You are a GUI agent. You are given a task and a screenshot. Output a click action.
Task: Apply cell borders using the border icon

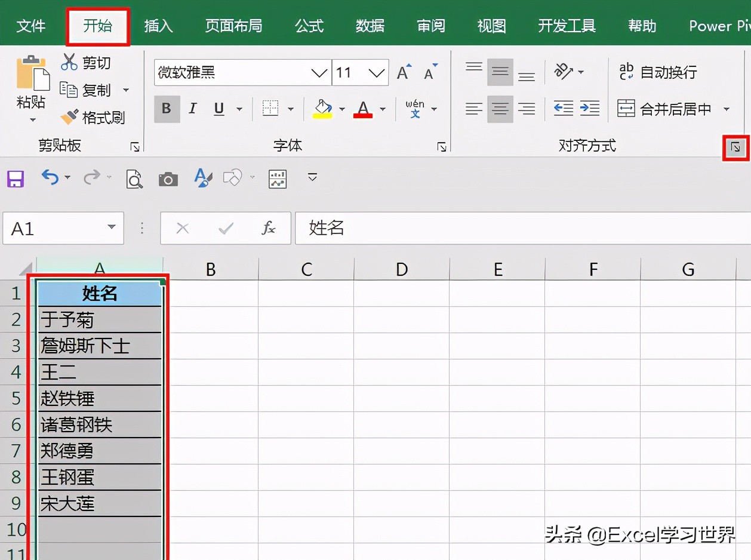[x=270, y=109]
